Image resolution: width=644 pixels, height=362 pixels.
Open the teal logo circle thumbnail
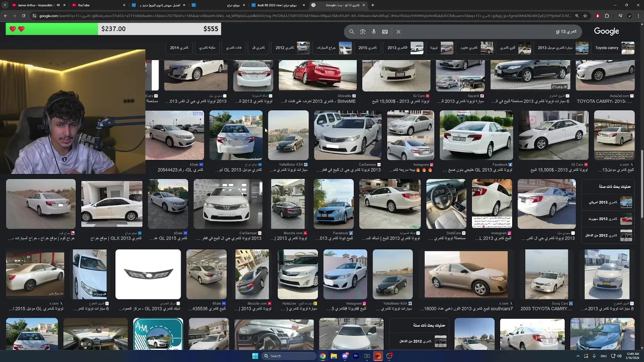point(158,334)
